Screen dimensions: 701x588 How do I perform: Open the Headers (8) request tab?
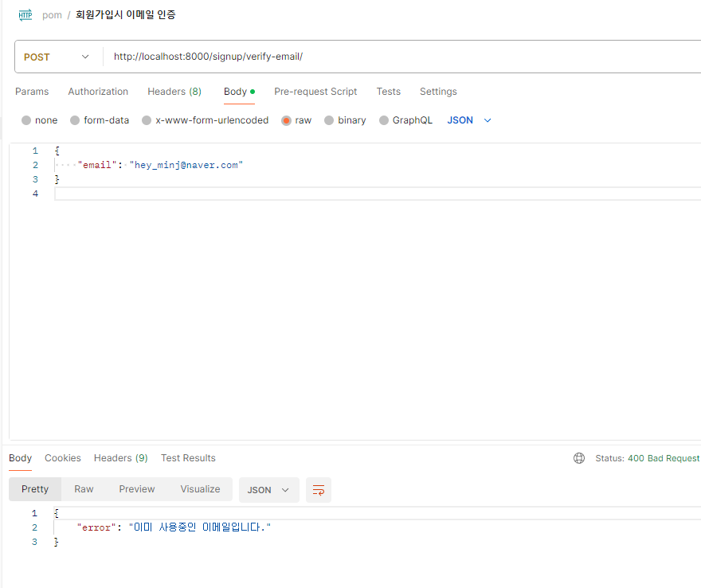(x=174, y=92)
